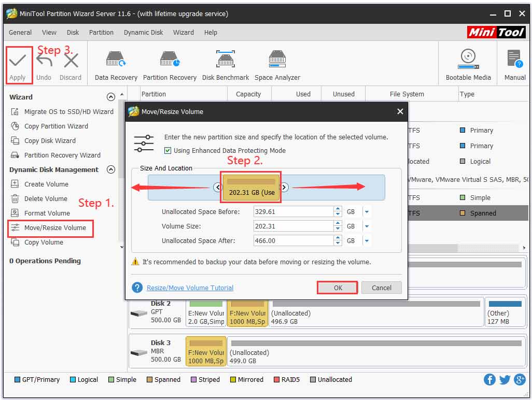Collapse the Dynamic Disk Management section

click(111, 169)
